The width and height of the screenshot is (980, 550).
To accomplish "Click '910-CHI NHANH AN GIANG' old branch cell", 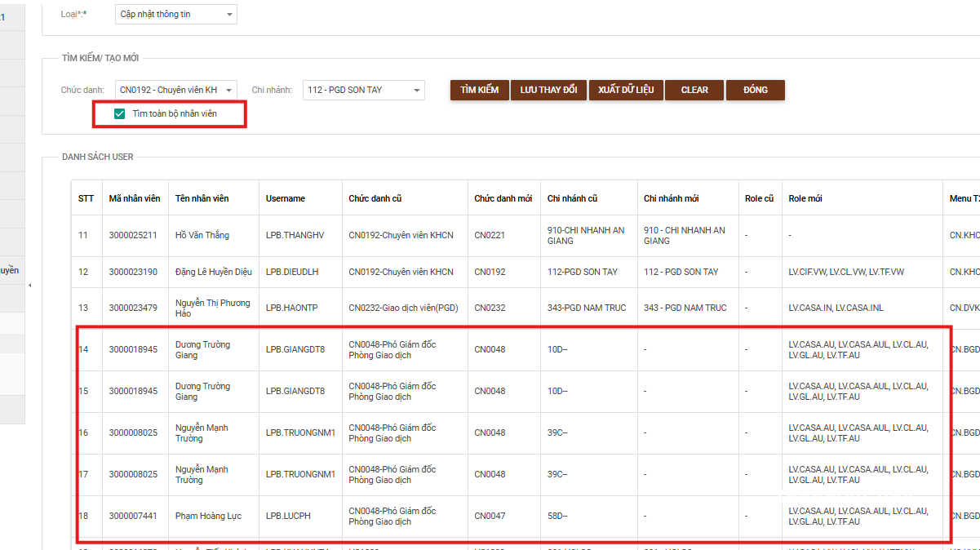I will (586, 235).
